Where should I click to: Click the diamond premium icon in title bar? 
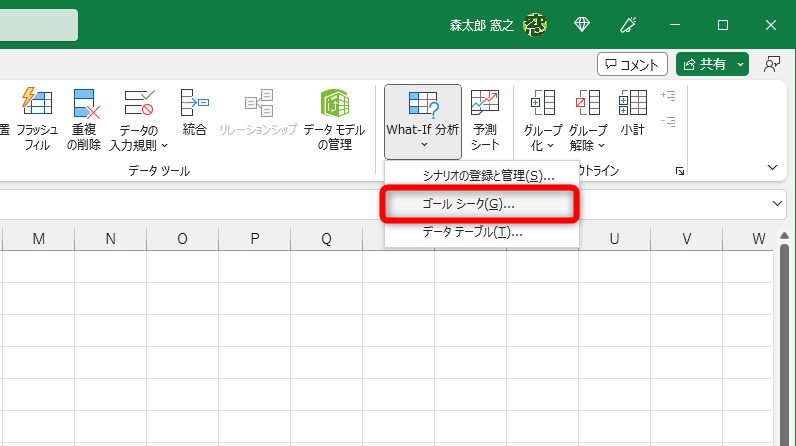click(x=582, y=24)
